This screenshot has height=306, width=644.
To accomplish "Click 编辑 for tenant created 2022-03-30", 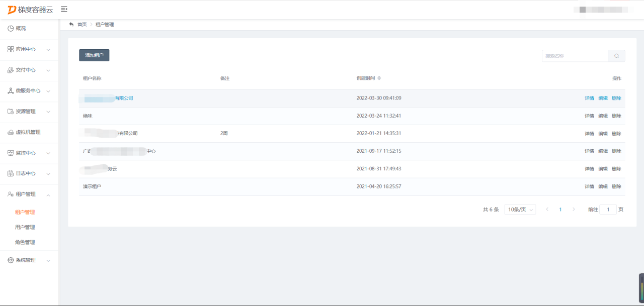I will [603, 98].
